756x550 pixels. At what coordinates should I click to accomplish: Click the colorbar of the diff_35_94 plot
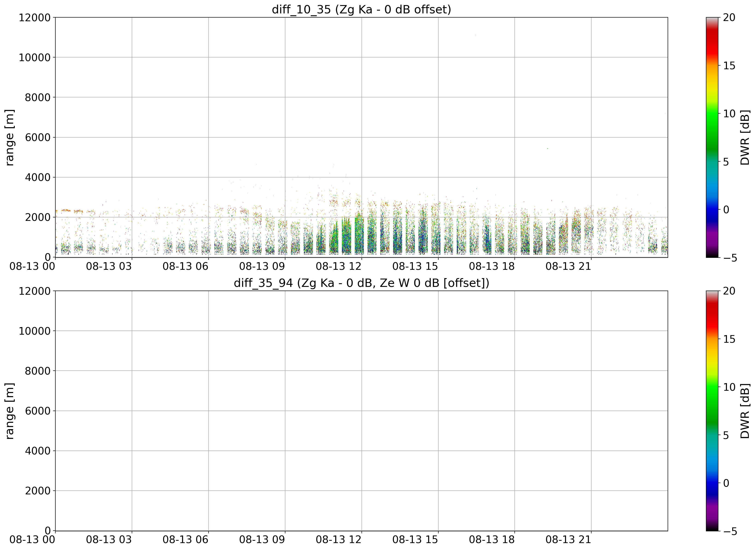tap(712, 411)
